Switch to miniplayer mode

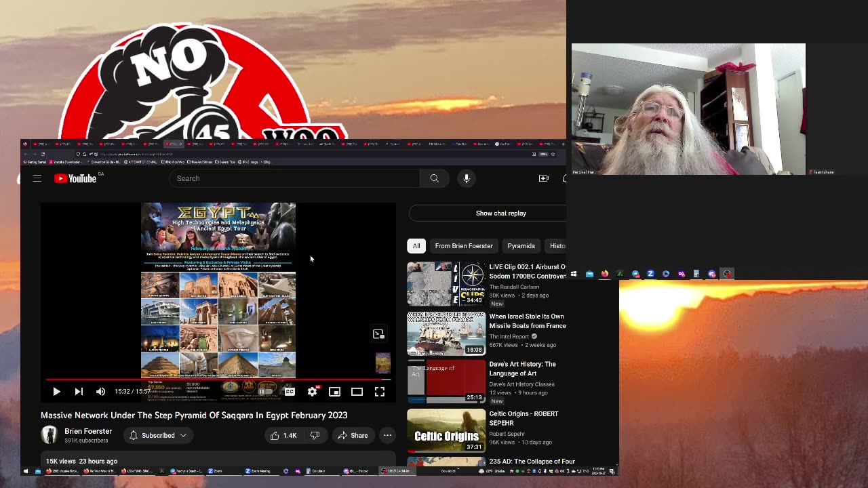click(334, 392)
